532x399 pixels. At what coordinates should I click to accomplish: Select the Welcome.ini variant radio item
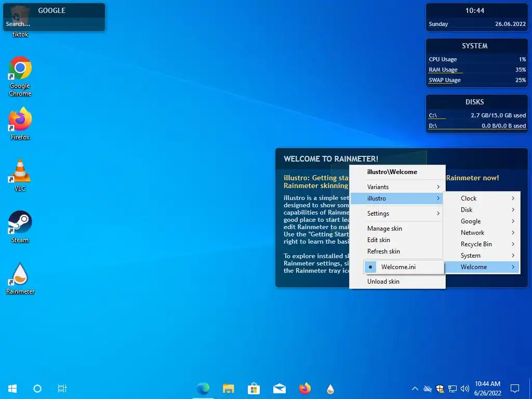tap(403, 267)
